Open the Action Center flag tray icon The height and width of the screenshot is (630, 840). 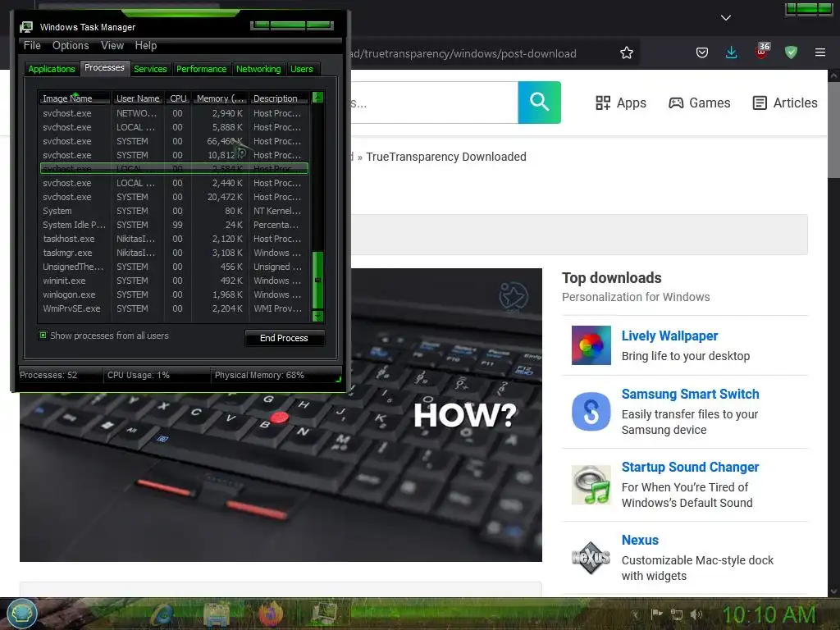click(x=657, y=614)
